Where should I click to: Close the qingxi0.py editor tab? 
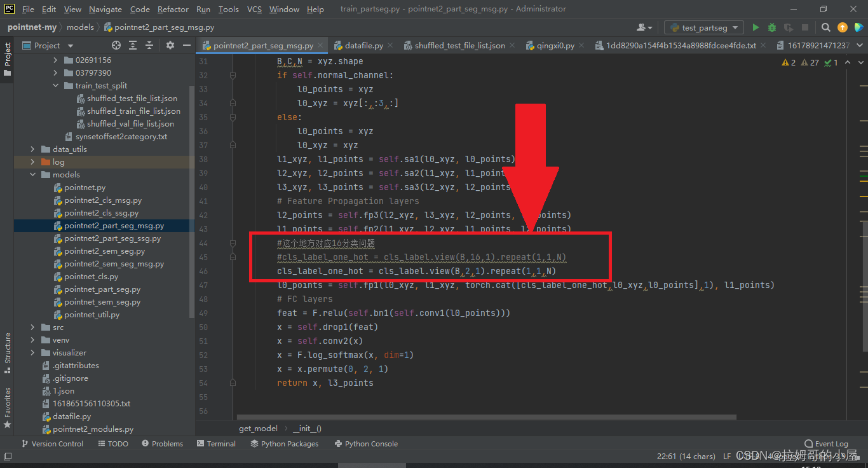coord(582,46)
